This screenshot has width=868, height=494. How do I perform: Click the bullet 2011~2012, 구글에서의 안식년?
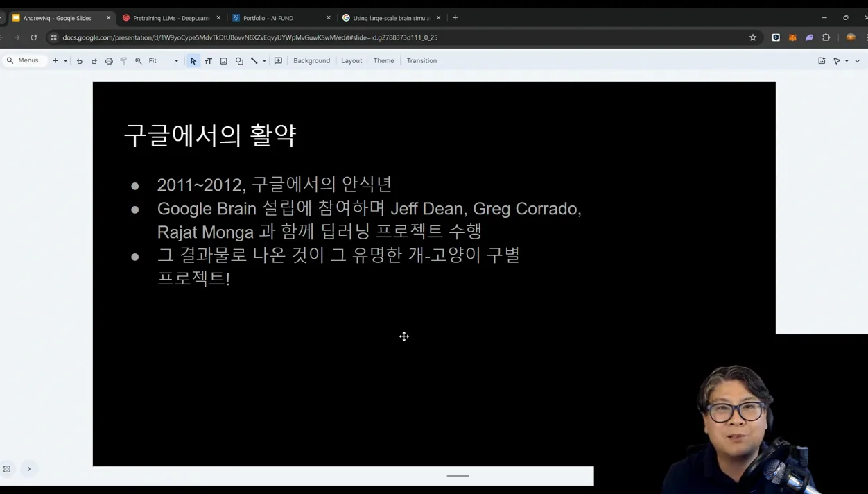click(275, 185)
